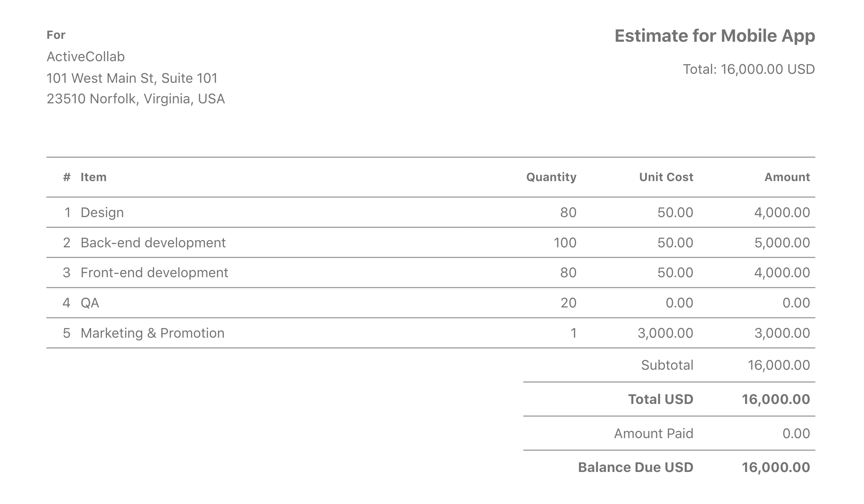Select the 101 West Main St address line

[x=132, y=78]
